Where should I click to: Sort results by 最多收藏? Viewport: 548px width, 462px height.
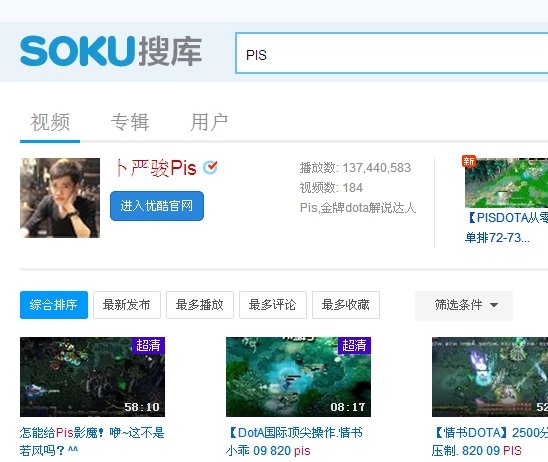[346, 305]
